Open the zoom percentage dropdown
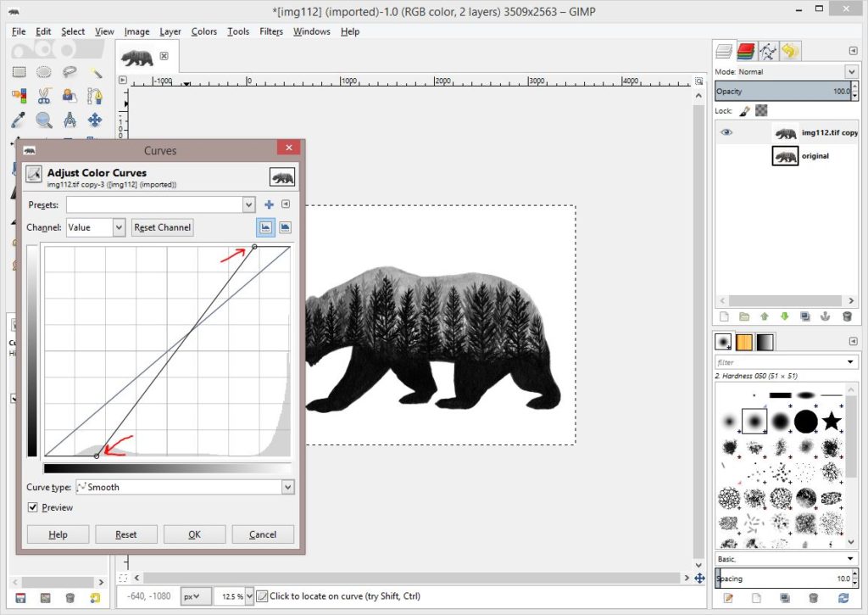Screen dimensions: 868x615 coord(250,596)
